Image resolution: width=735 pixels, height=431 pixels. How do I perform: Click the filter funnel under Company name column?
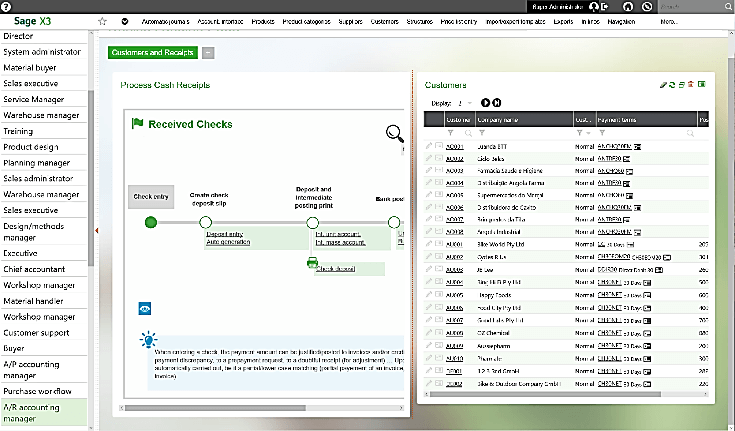click(481, 133)
